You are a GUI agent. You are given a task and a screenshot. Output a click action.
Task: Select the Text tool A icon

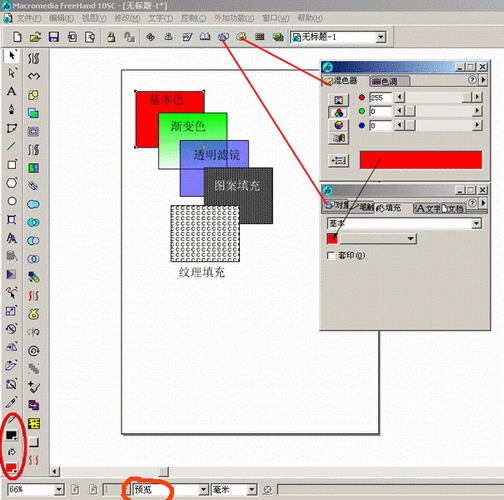(x=12, y=91)
